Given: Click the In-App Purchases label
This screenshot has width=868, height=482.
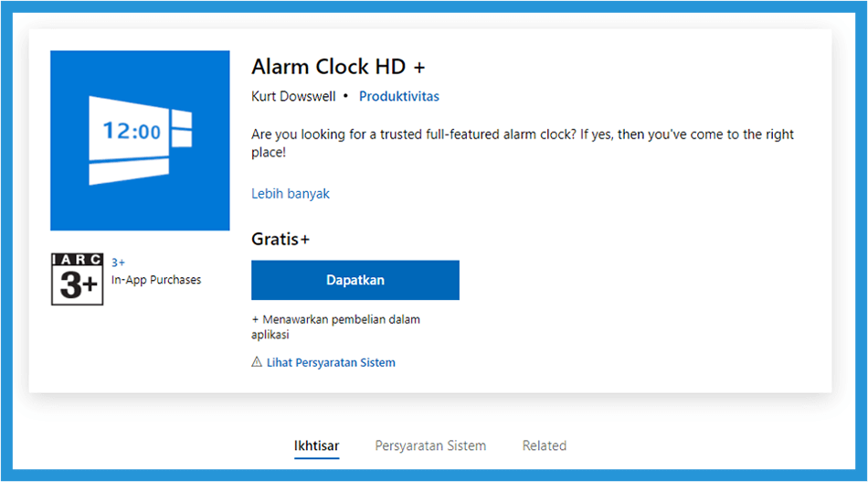Looking at the screenshot, I should coord(156,280).
